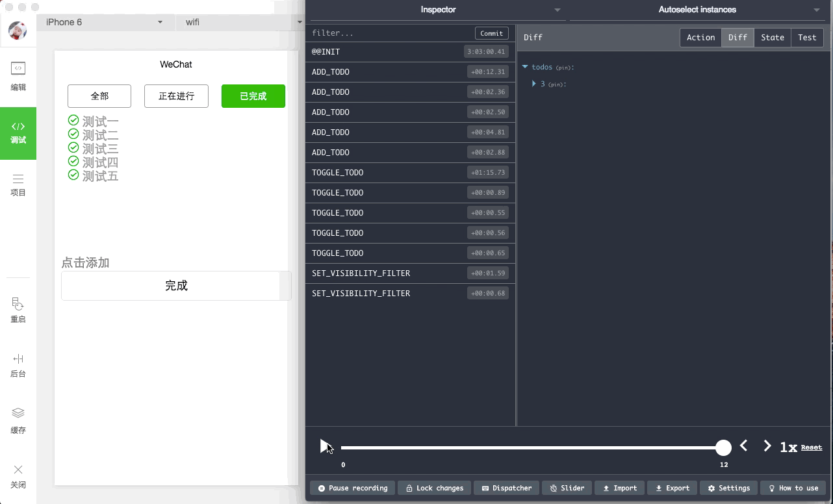Viewport: 833px width, 504px height.
Task: Click the 重启 (restart) icon
Action: pyautogui.click(x=18, y=310)
